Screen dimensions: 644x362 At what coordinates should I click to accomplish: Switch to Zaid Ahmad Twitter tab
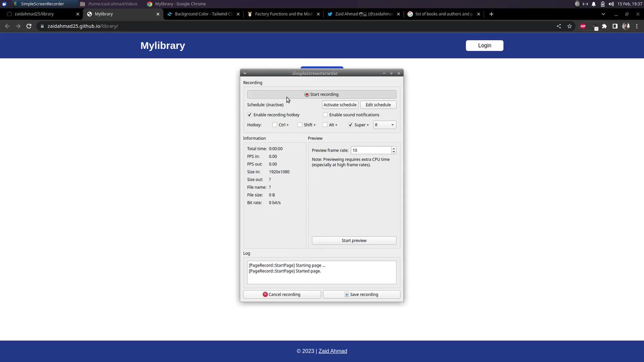coord(363,14)
